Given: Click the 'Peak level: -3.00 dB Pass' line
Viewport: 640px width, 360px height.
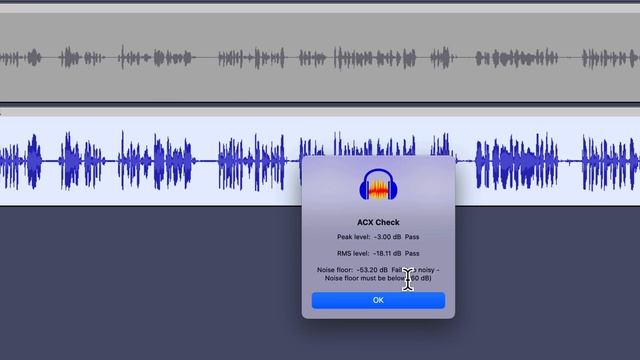Looking at the screenshot, I should pyautogui.click(x=378, y=237).
